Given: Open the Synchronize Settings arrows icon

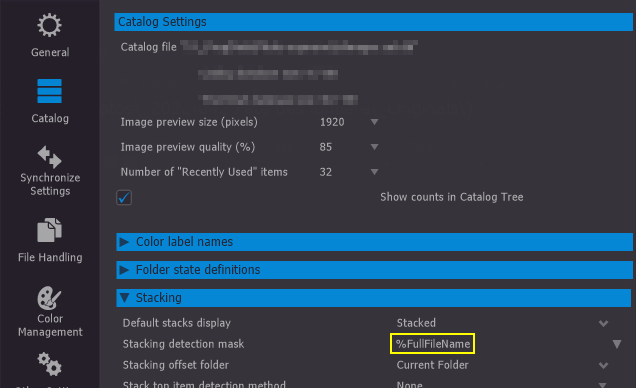Looking at the screenshot, I should point(49,156).
